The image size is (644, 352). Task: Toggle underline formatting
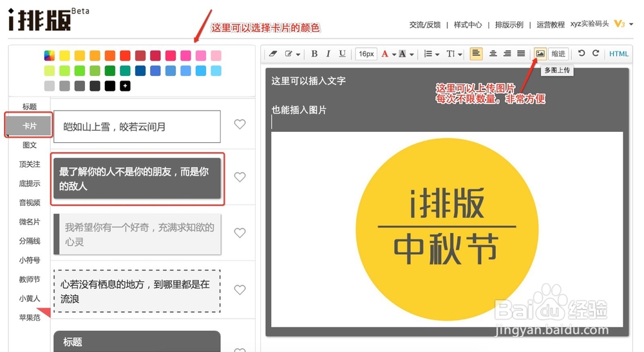click(342, 54)
